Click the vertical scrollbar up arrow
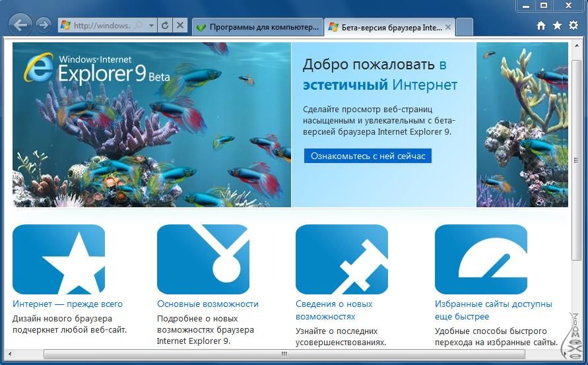This screenshot has width=588, height=365. [x=577, y=46]
